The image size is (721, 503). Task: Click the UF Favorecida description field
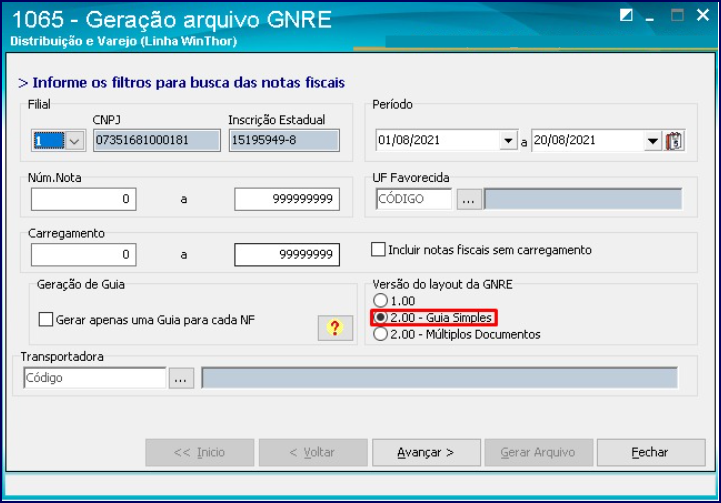point(583,199)
